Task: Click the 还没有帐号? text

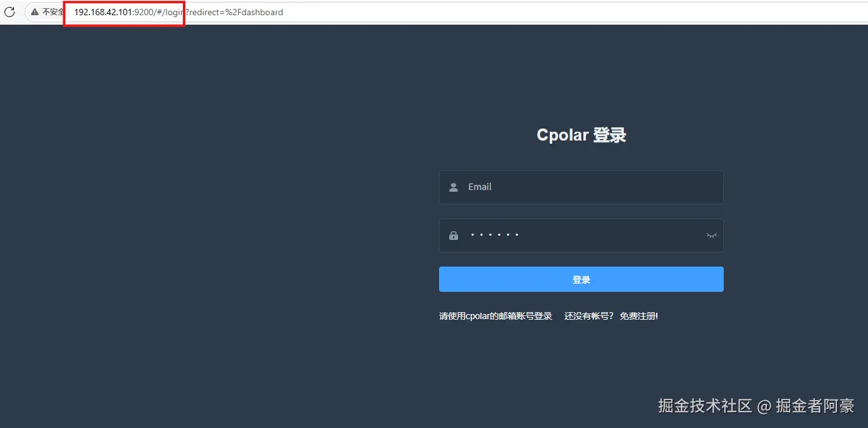Action: (589, 316)
